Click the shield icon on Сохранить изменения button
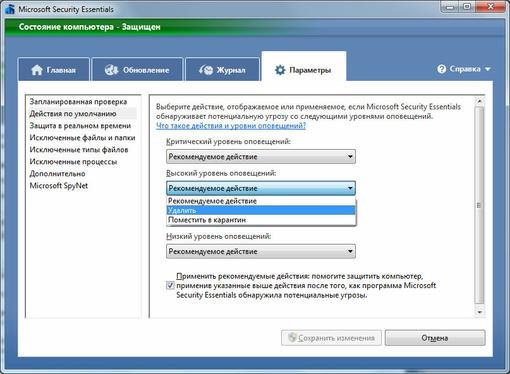Screen dimensions: 510x374 [x=292, y=337]
